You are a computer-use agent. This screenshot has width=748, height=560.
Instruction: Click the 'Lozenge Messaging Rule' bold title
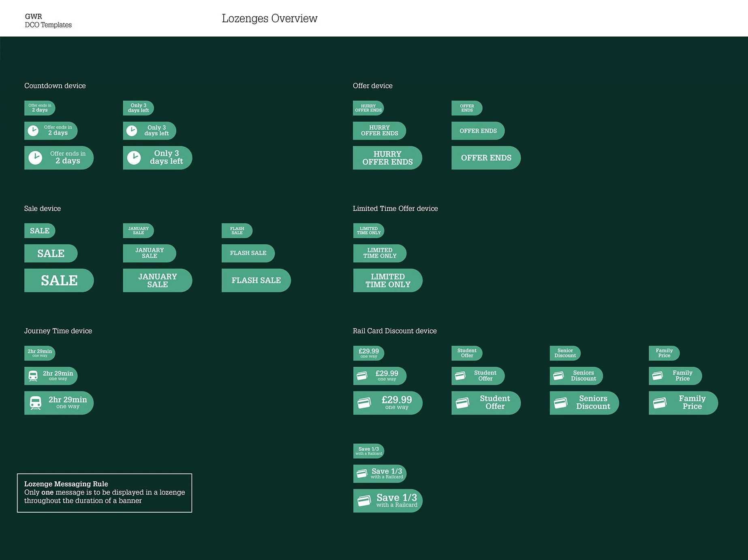click(x=66, y=484)
